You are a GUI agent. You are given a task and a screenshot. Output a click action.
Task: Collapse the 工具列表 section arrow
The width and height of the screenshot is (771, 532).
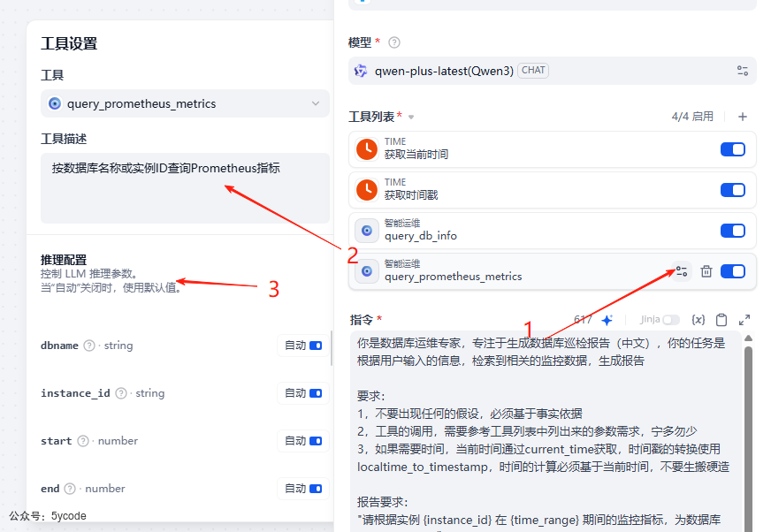[x=411, y=118]
